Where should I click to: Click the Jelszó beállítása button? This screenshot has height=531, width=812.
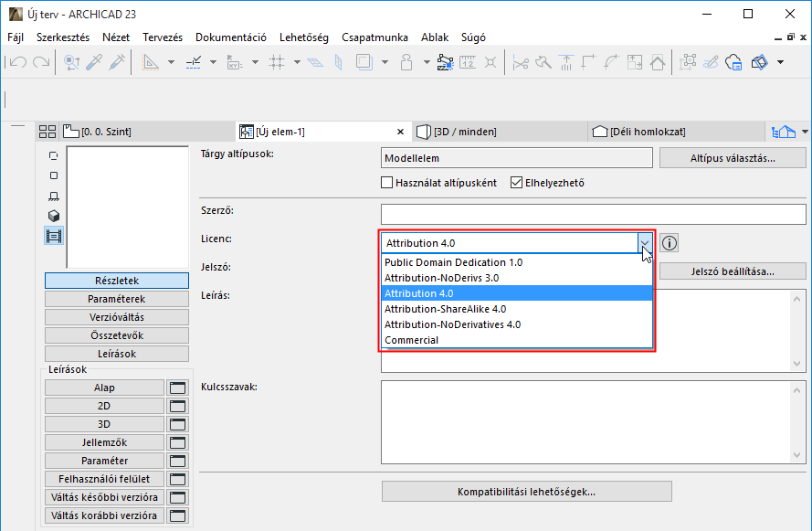tap(733, 271)
